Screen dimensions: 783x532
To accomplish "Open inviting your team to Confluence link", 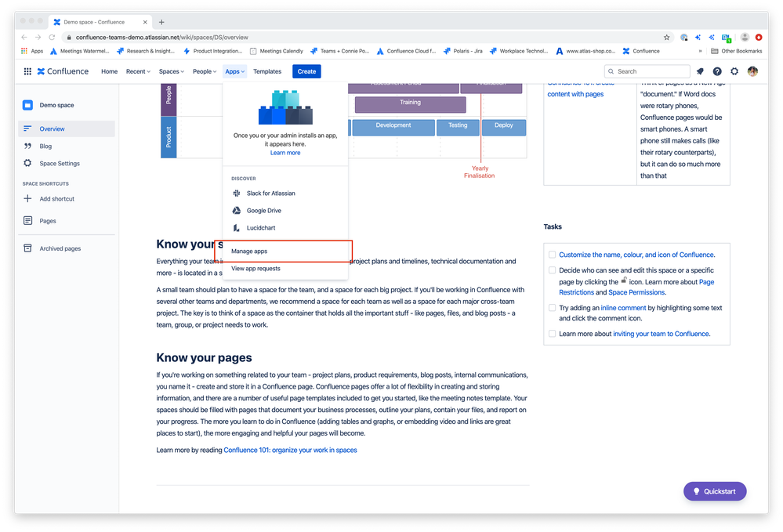I will [x=662, y=334].
